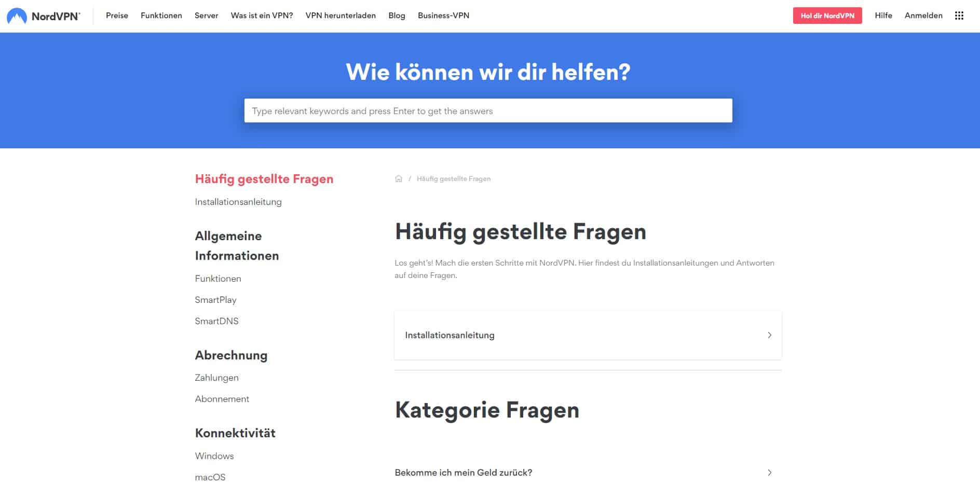
Task: Click the 'Hol dir NordVPN' button
Action: click(827, 16)
